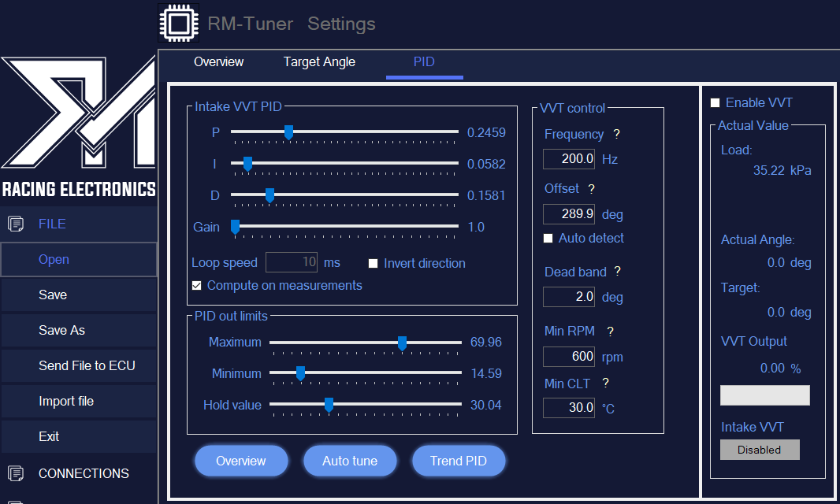Screen dimensions: 840x504
Task: Open the Min RPM help question mark
Action: point(611,331)
